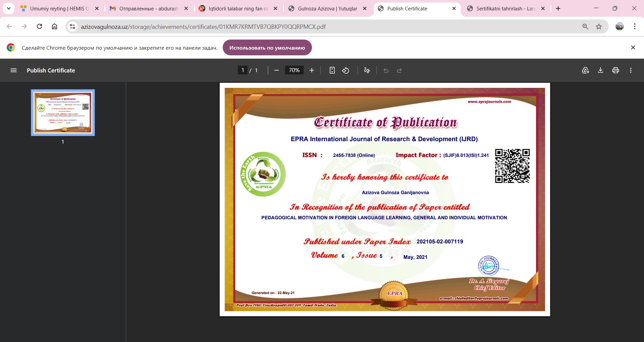
Task: Close the Iqtidorli talabar tab
Action: pos(275,8)
